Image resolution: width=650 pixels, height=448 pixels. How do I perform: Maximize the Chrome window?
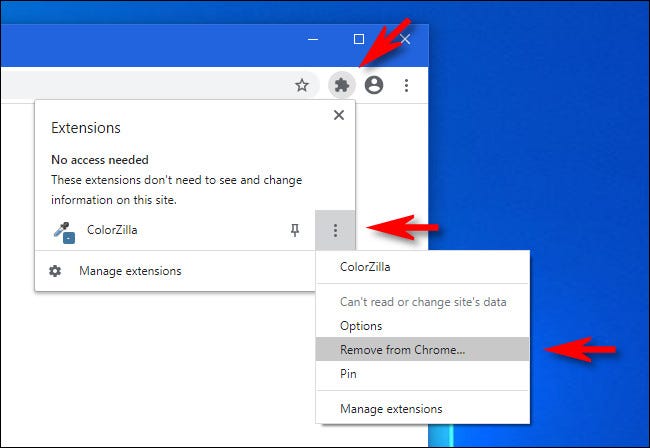tap(359, 39)
